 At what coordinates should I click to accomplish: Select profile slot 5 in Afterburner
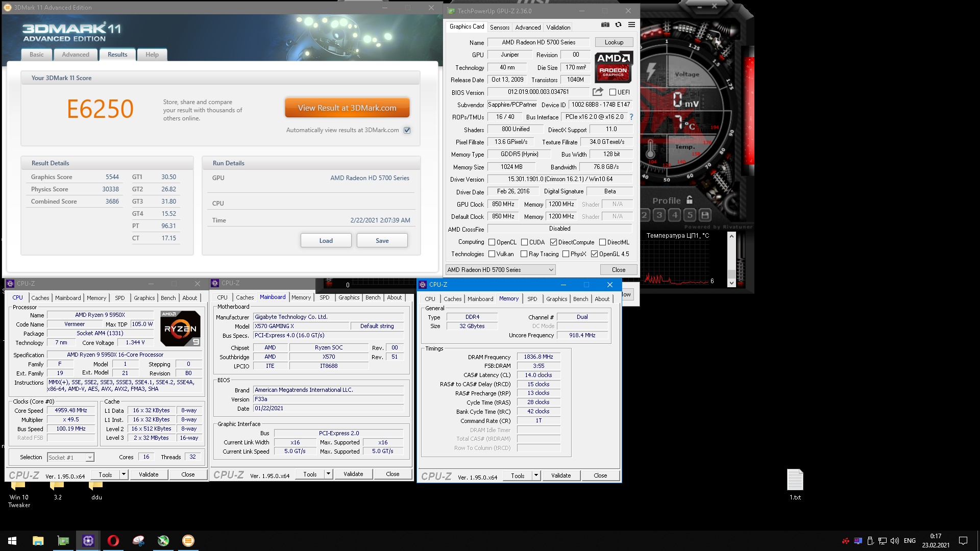(690, 215)
